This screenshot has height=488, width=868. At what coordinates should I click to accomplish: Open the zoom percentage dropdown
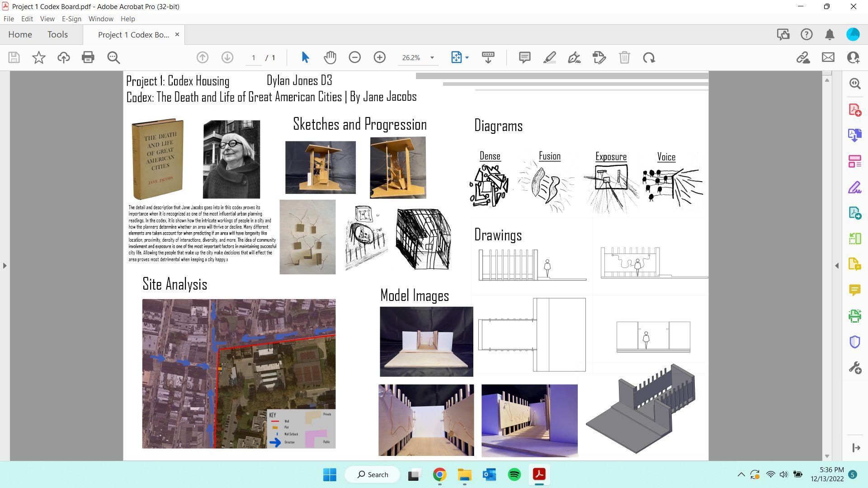click(x=432, y=58)
